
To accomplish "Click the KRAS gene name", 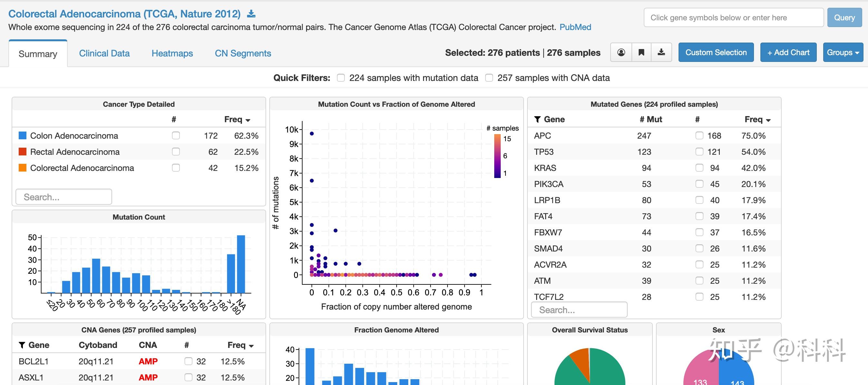I will tap(545, 168).
